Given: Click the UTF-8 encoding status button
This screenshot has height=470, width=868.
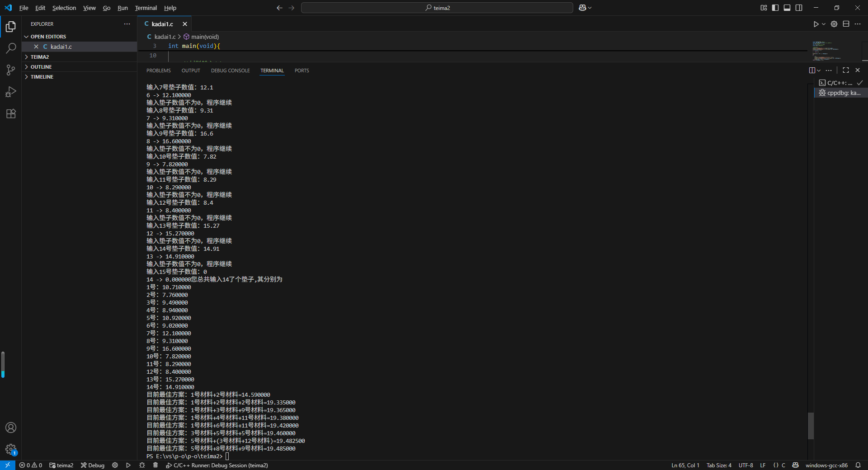Looking at the screenshot, I should [746, 465].
